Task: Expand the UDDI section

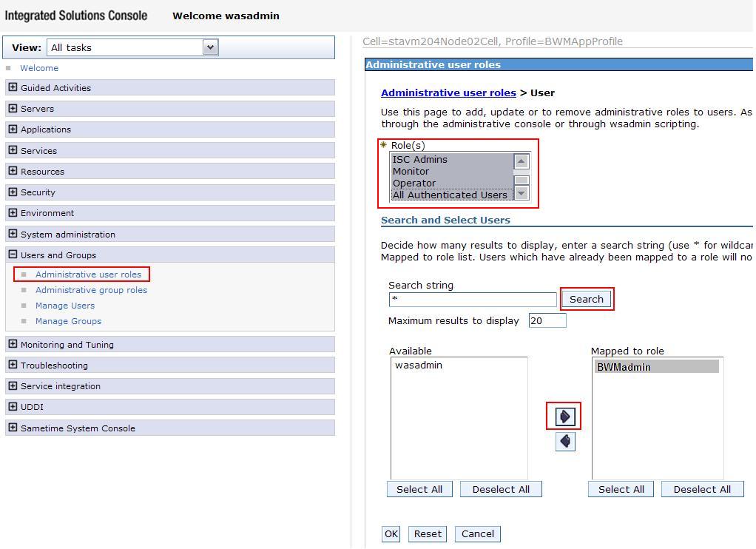Action: tap(13, 406)
